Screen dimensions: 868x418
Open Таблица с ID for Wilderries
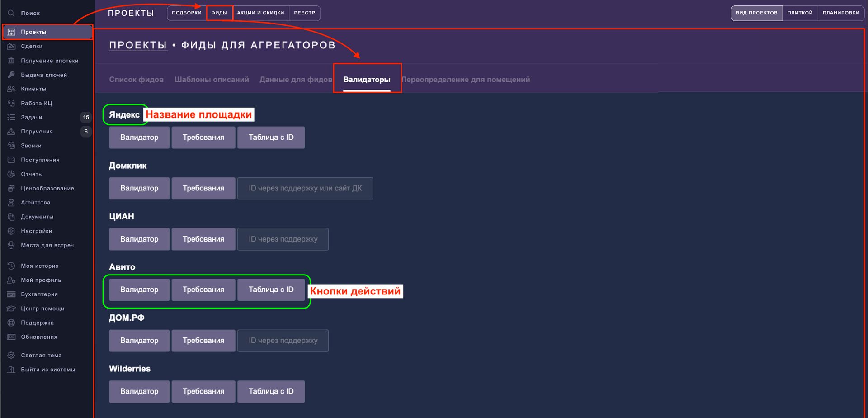coord(271,391)
